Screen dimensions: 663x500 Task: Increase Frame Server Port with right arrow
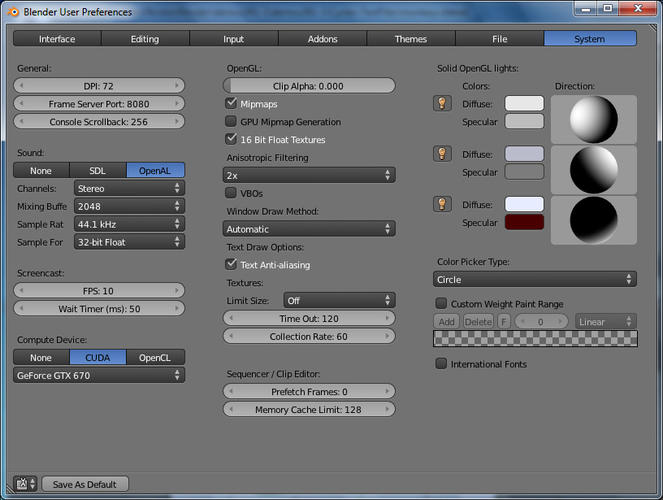coord(177,104)
